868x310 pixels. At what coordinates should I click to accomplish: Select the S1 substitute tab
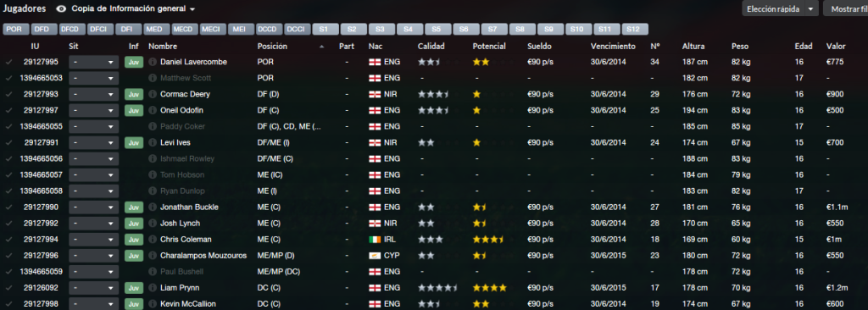click(325, 30)
